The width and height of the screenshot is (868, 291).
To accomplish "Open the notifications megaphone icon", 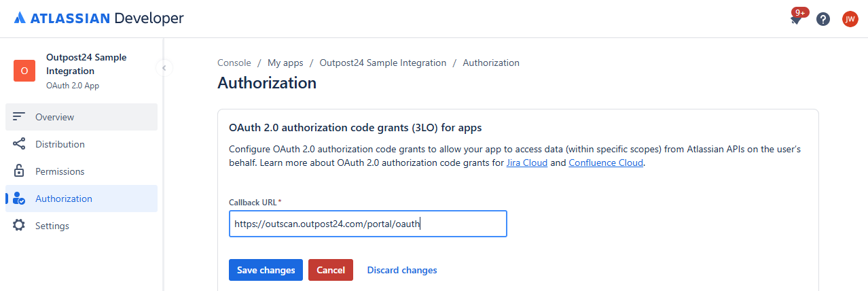I will tap(796, 19).
